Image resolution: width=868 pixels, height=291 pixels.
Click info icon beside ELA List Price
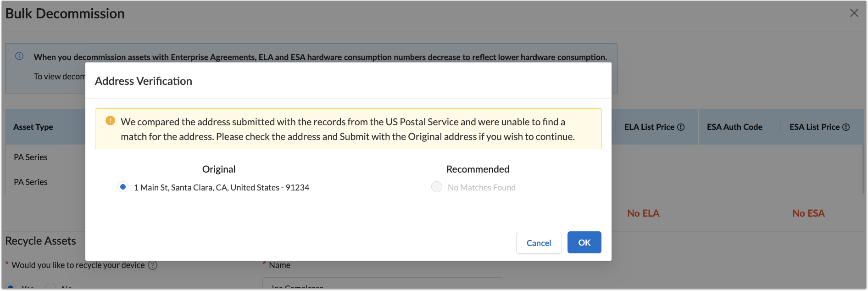point(681,127)
